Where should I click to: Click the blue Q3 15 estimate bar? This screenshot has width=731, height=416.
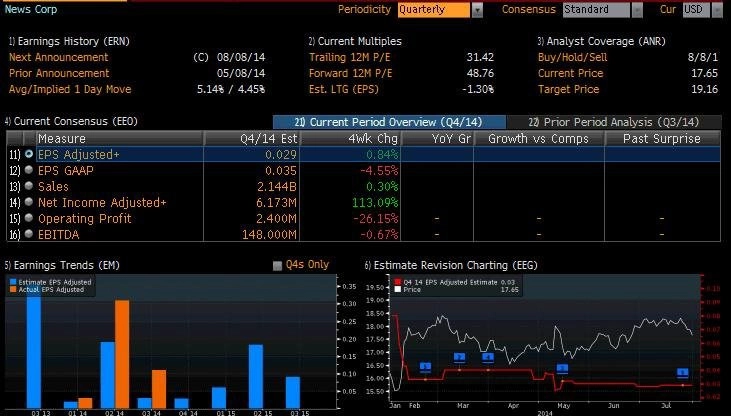293,392
